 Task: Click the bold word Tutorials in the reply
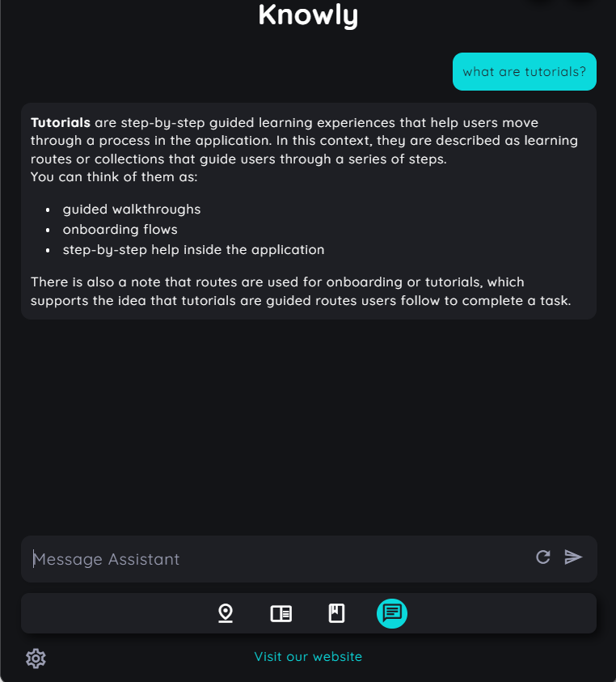pos(61,123)
